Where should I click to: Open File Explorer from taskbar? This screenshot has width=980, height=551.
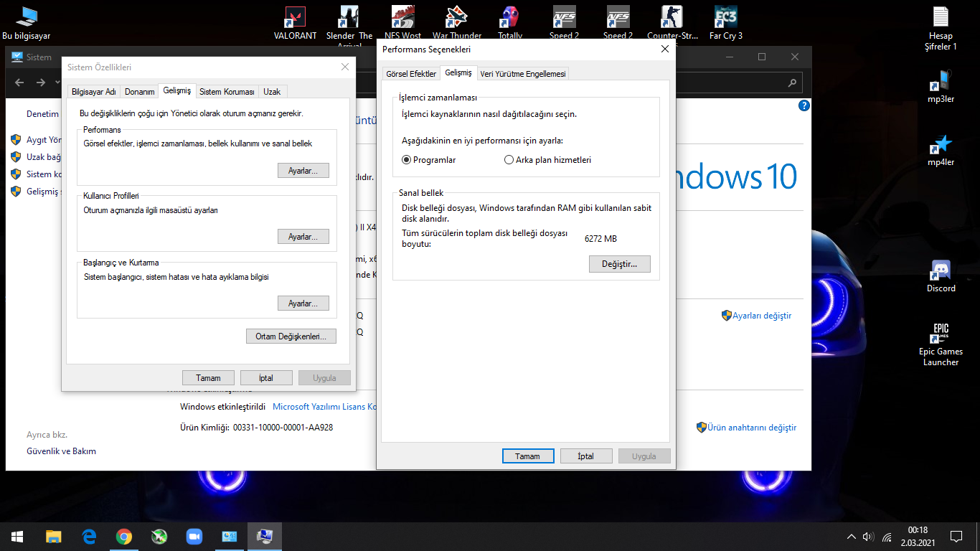pos(53,536)
